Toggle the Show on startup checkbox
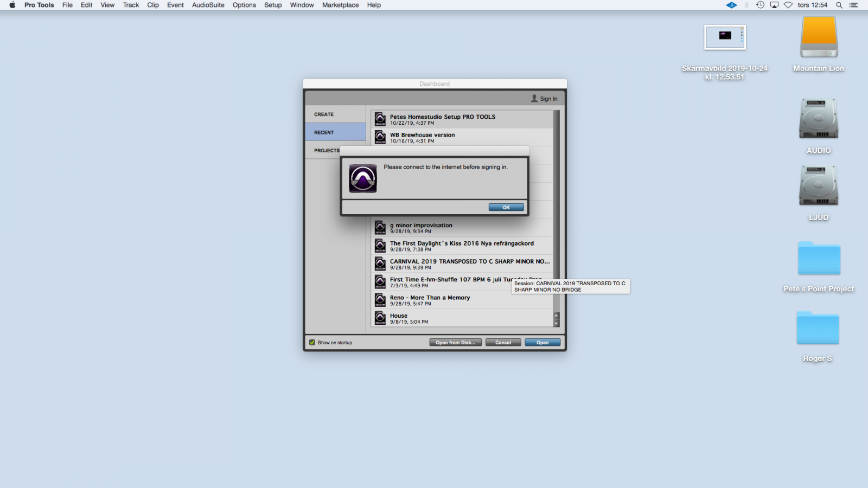The image size is (868, 488). pos(312,343)
